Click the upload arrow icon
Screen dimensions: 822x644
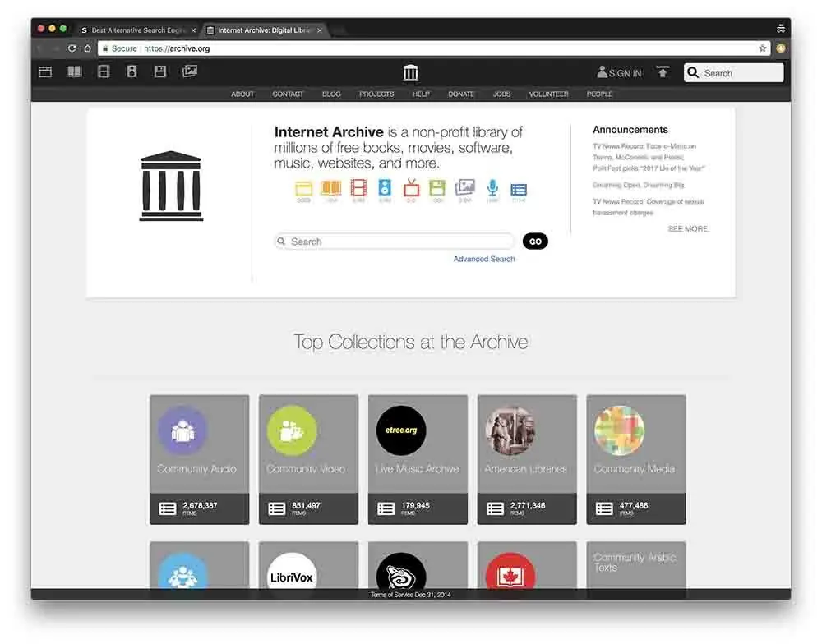663,72
